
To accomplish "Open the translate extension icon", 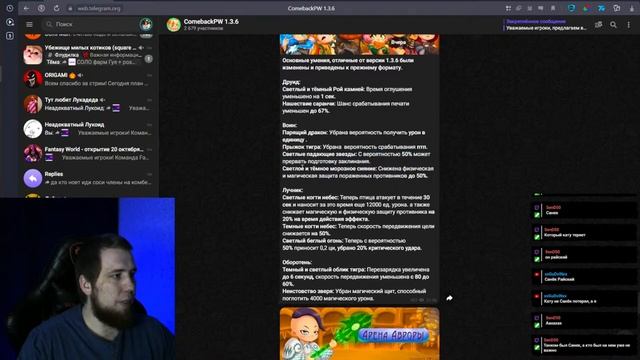I will pyautogui.click(x=601, y=8).
